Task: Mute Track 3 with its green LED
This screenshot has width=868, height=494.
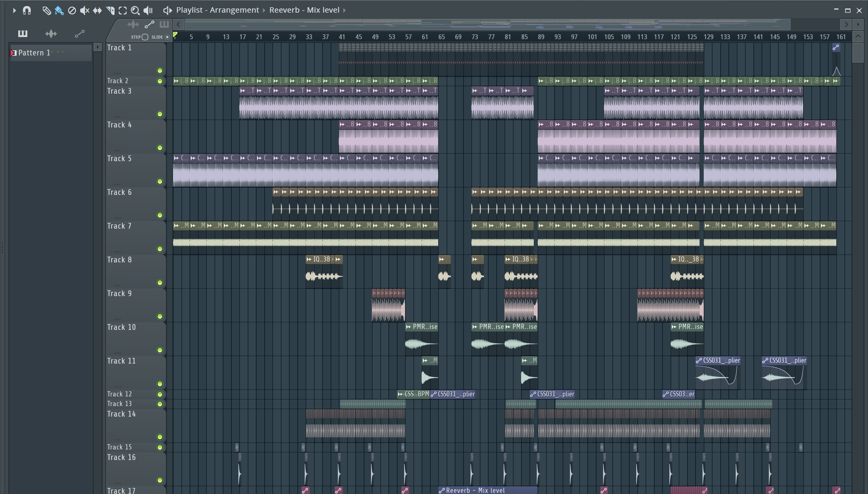Action: click(x=159, y=114)
